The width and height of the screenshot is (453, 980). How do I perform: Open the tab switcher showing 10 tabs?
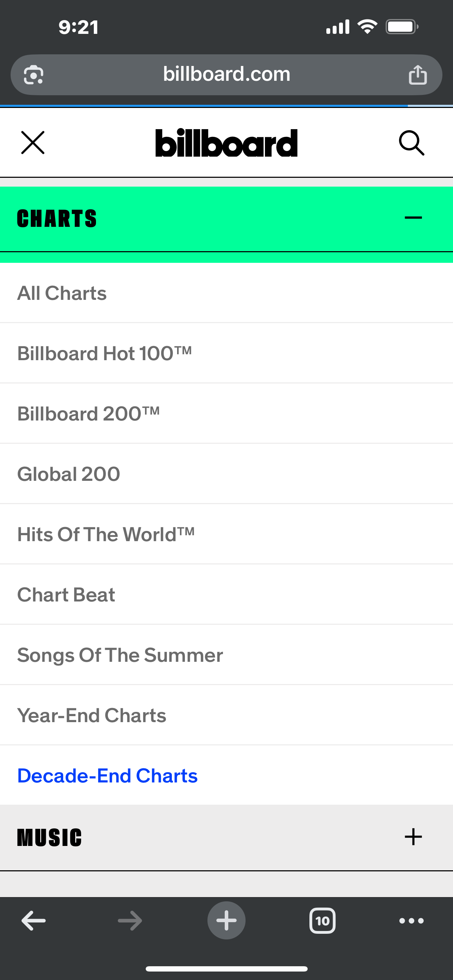pos(322,921)
